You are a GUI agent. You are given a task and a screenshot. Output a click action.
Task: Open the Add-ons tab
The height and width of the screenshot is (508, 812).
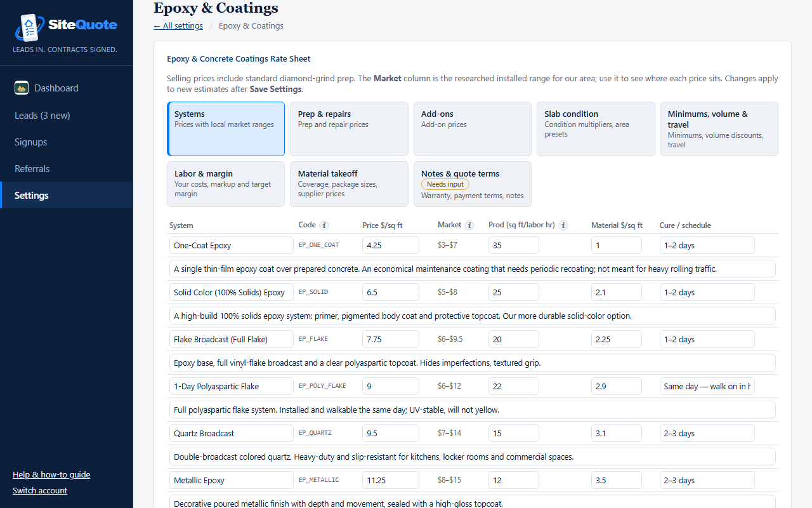coord(473,129)
